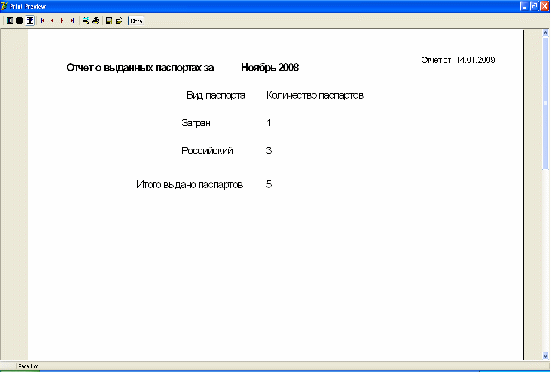
Task: Click the vertical scrollbar thumb
Action: click(545, 102)
